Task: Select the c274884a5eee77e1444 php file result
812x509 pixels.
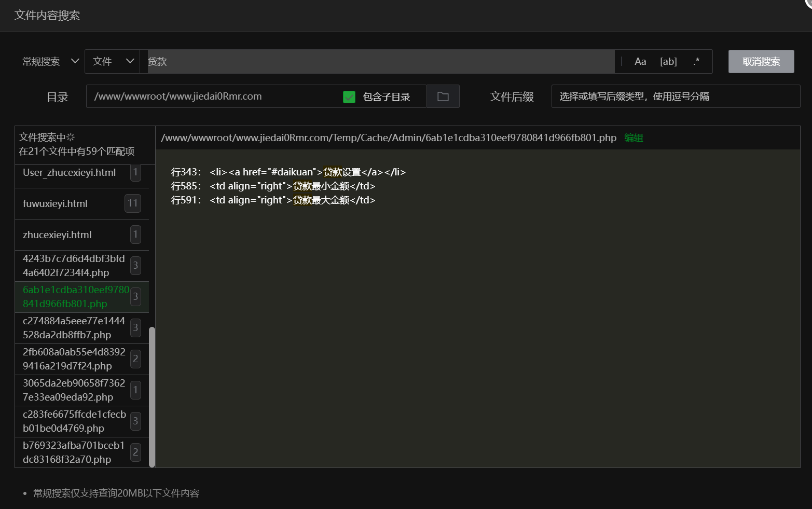Action: click(74, 328)
